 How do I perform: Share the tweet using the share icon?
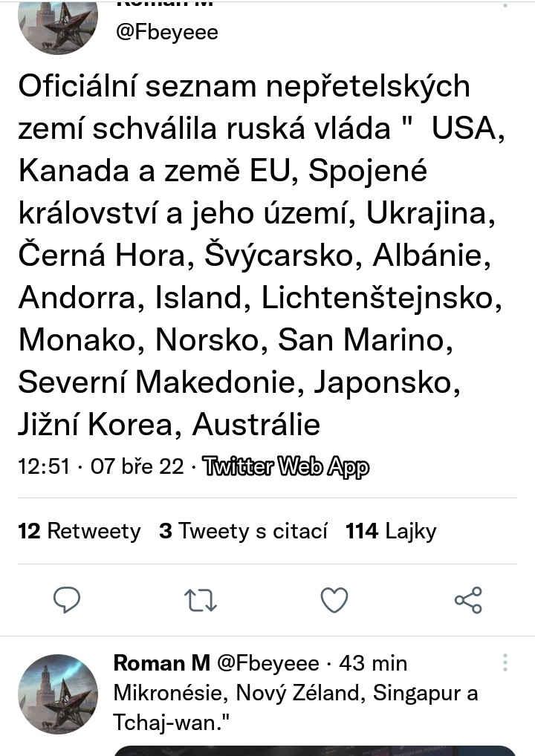pyautogui.click(x=468, y=599)
